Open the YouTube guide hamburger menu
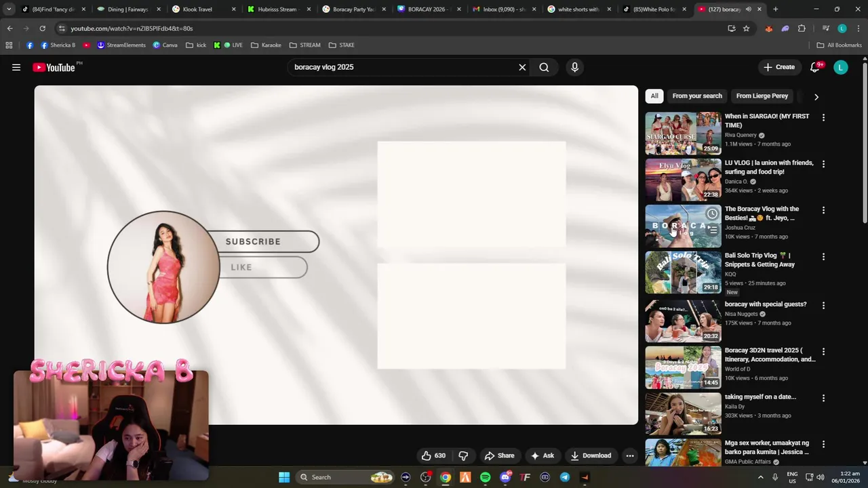Screen dimensions: 868x488 point(16,67)
